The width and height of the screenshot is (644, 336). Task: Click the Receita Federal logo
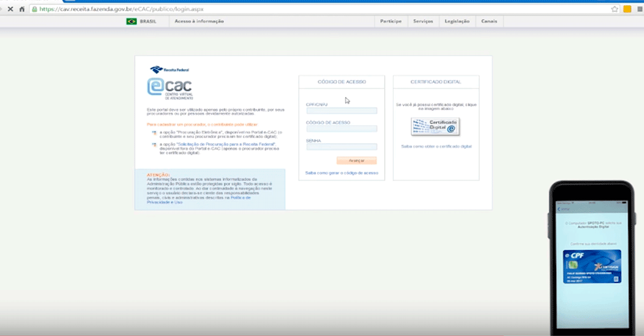click(x=170, y=70)
